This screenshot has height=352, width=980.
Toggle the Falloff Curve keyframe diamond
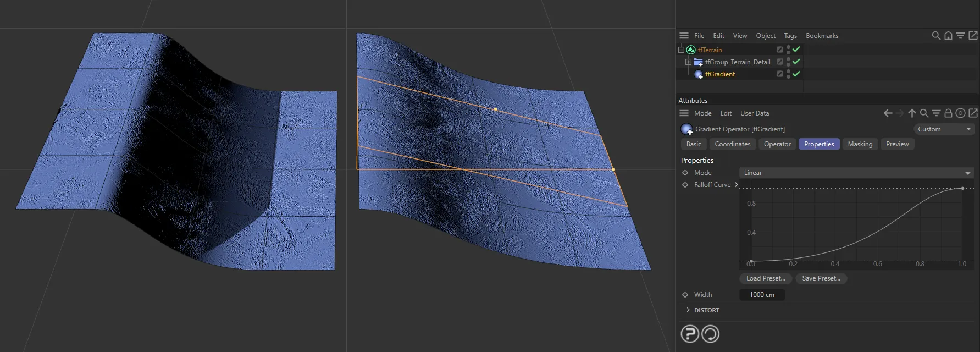click(685, 185)
